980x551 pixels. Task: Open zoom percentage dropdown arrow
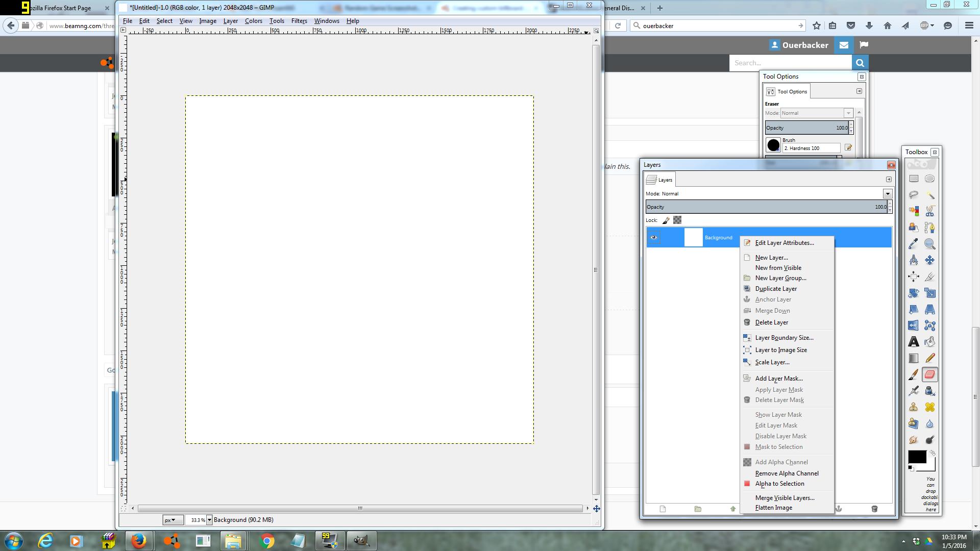(209, 520)
